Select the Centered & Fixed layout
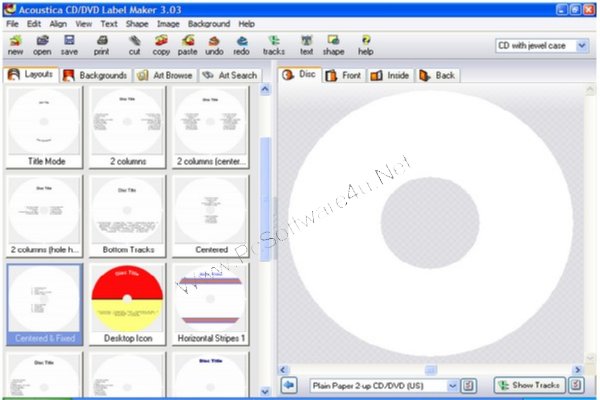Screen dimensions: 600x400 44,304
